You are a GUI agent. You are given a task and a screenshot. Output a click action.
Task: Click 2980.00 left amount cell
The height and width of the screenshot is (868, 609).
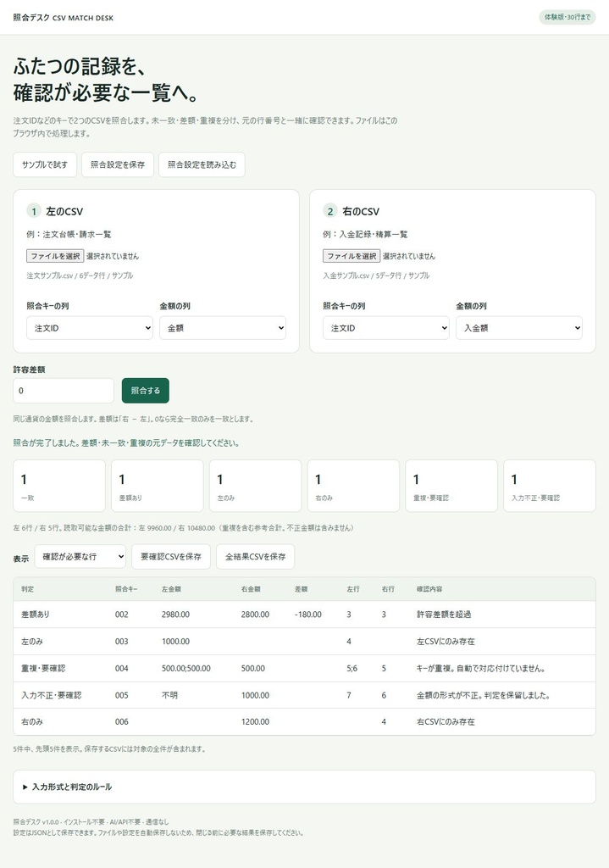[175, 615]
